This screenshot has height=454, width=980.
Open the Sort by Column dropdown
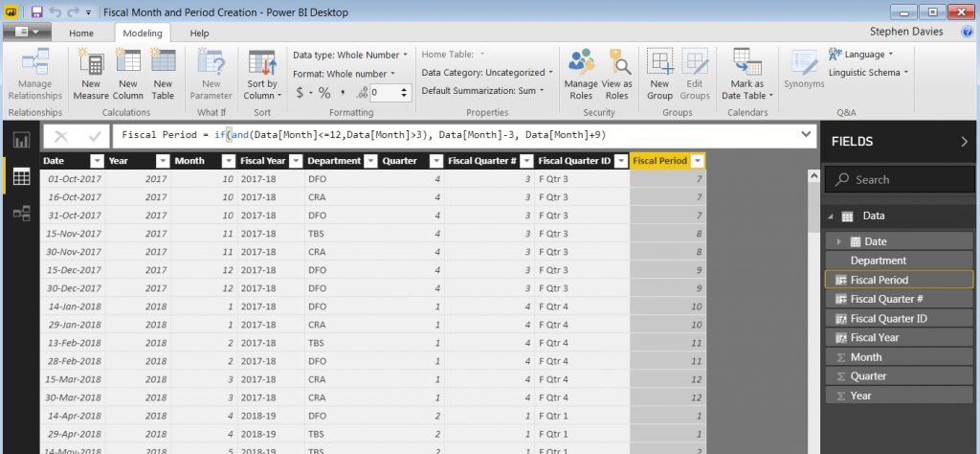tap(262, 89)
